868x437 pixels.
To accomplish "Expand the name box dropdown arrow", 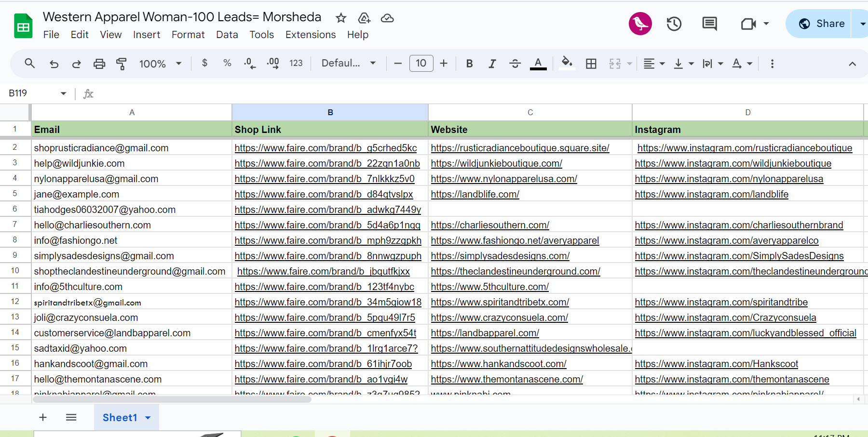I will (63, 93).
